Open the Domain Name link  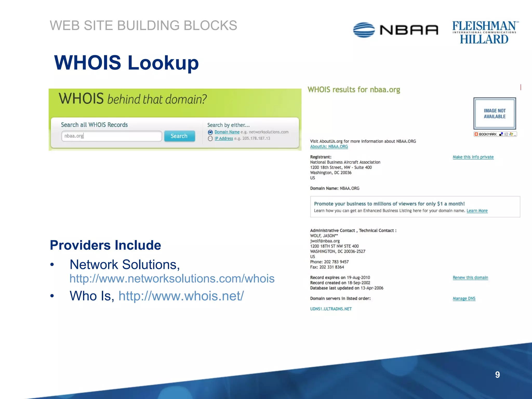coord(227,132)
